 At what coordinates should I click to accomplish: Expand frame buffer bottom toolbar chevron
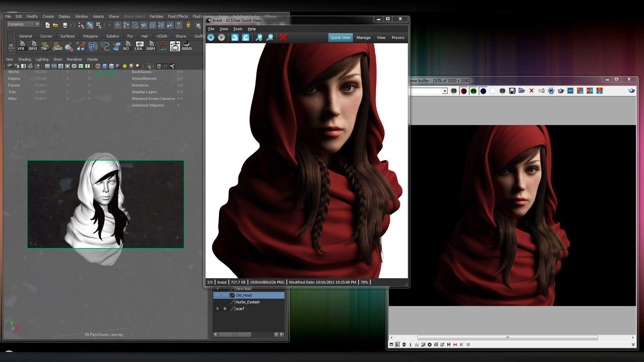click(633, 345)
